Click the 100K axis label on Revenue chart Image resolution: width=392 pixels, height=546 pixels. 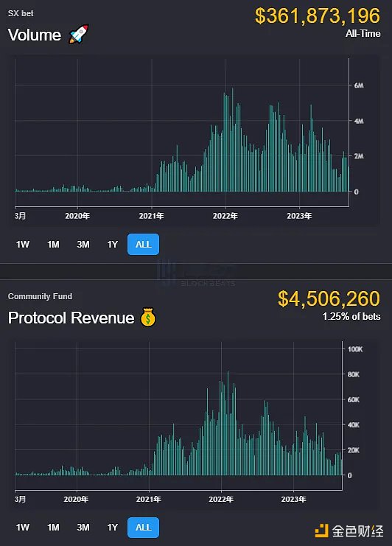tap(355, 349)
